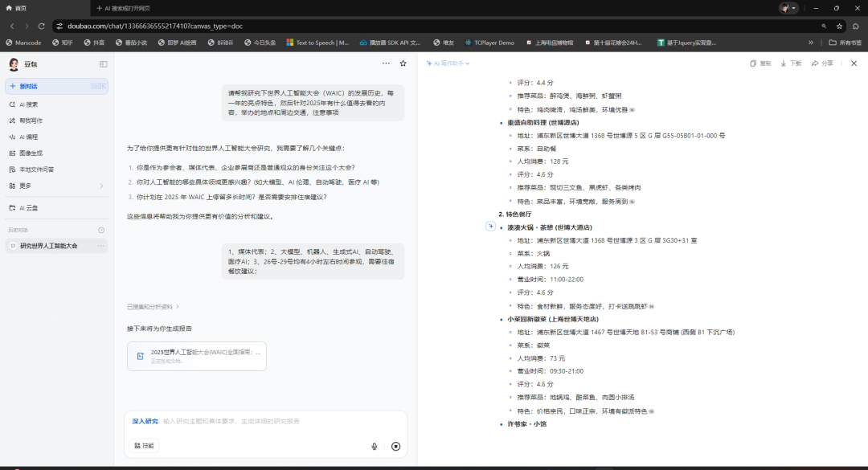The width and height of the screenshot is (868, 470).
Task: Open the 技能 button in the input area
Action: (145, 445)
